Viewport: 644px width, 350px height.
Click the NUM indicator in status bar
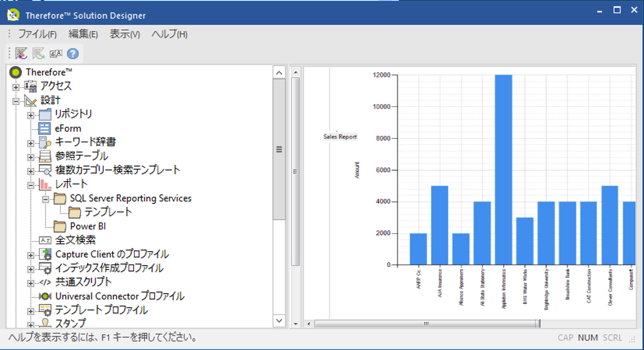click(x=588, y=338)
